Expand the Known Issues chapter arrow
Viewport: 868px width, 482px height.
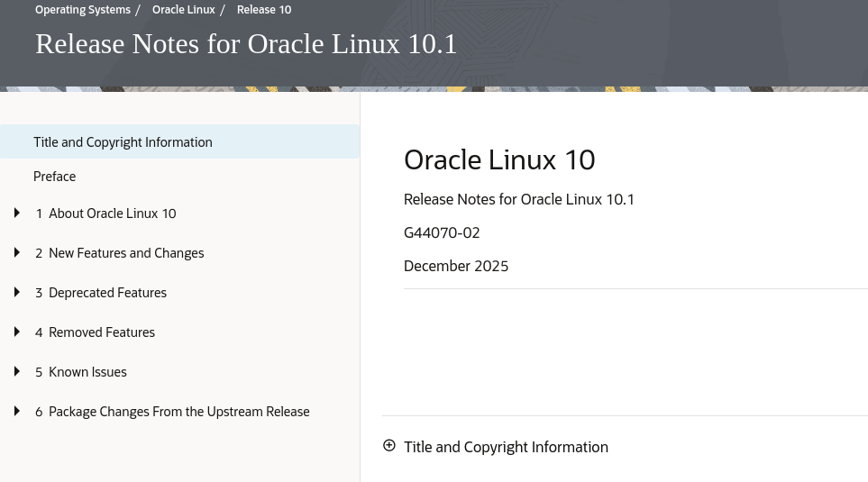[16, 372]
